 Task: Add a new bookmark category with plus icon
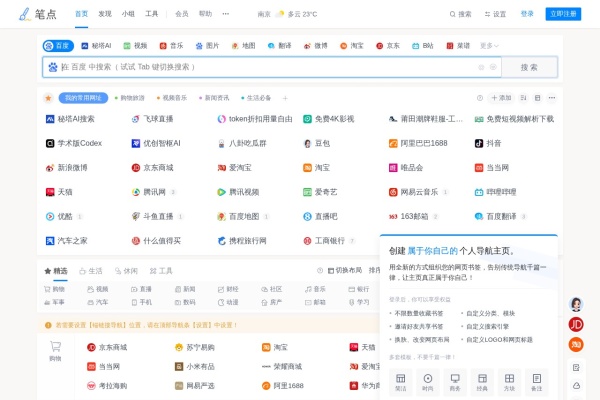pyautogui.click(x=285, y=98)
